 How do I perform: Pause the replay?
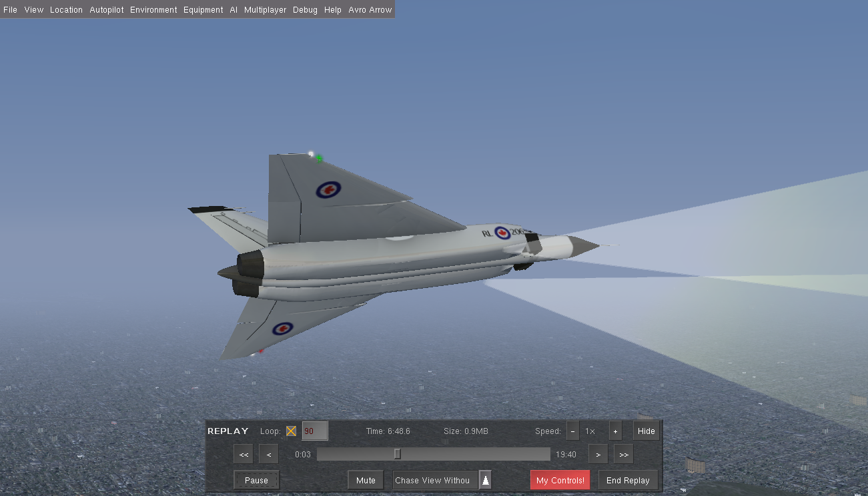click(x=256, y=480)
